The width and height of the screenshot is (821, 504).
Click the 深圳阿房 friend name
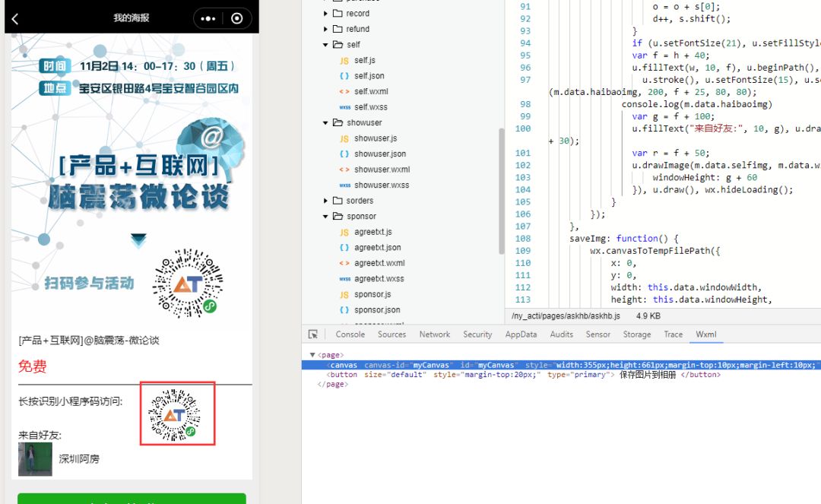pyautogui.click(x=79, y=459)
